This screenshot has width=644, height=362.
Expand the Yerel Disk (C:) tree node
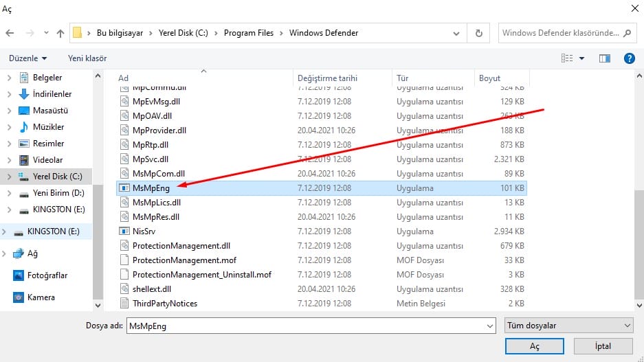click(9, 177)
